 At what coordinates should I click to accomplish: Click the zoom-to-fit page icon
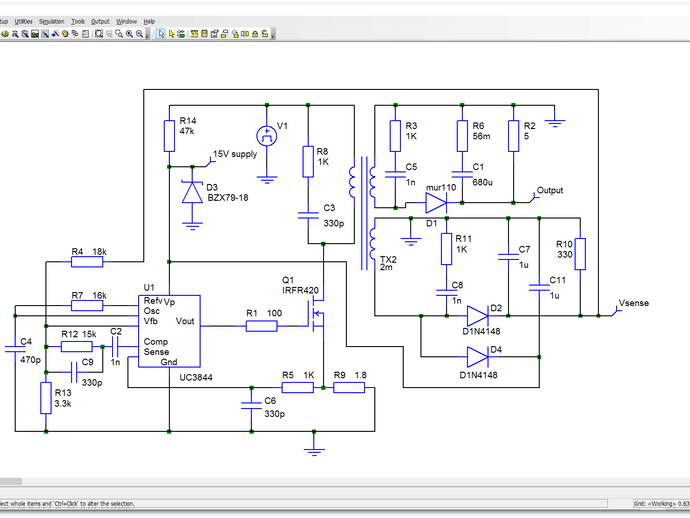99,33
